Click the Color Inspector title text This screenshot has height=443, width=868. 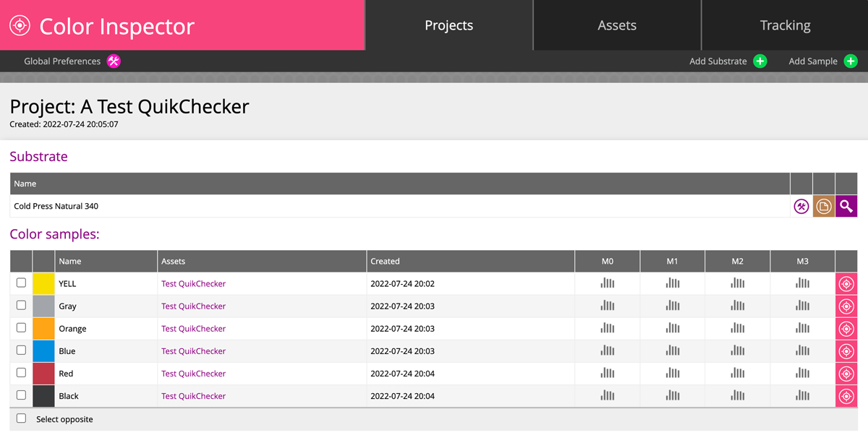point(117,26)
